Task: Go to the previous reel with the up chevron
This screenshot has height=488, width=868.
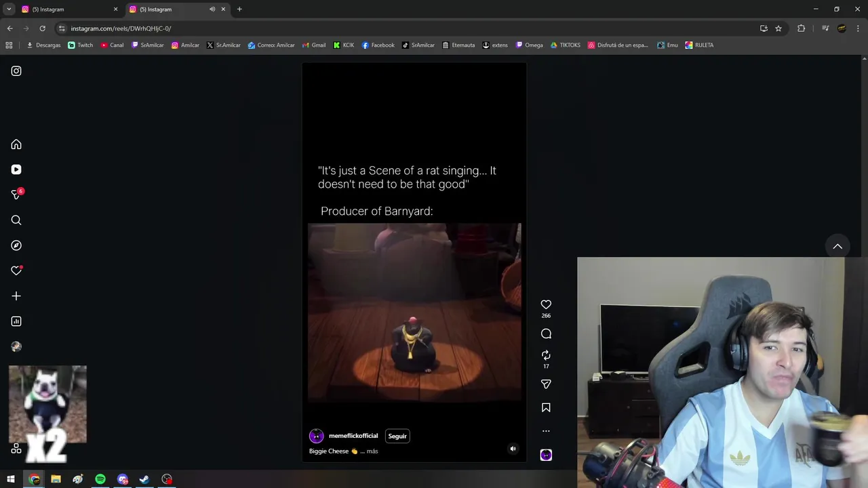Action: (837, 247)
